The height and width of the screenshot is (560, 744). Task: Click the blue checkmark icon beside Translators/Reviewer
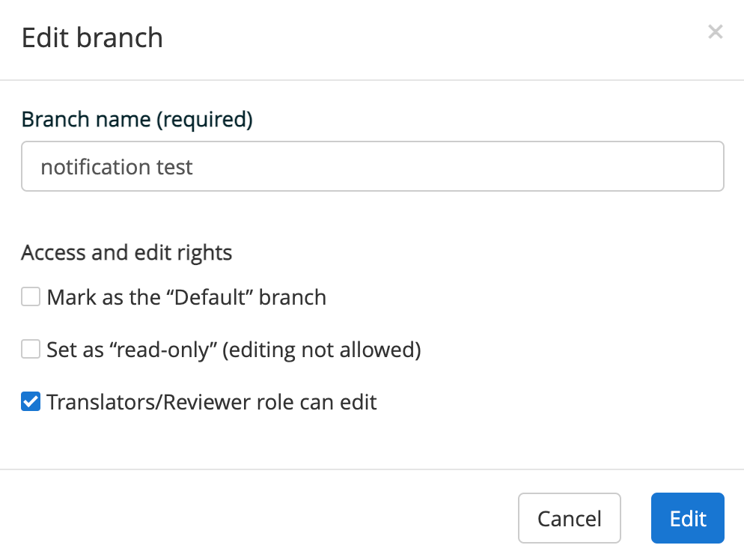[x=31, y=401]
